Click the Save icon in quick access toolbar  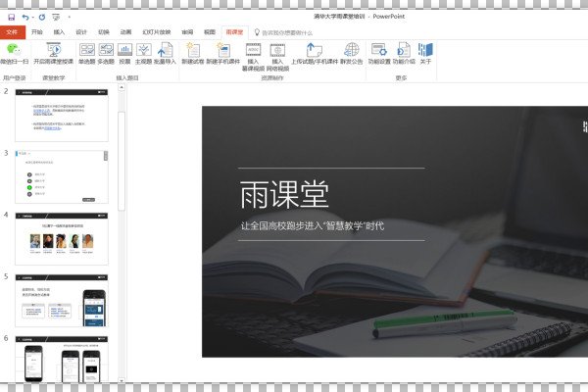tap(11, 17)
